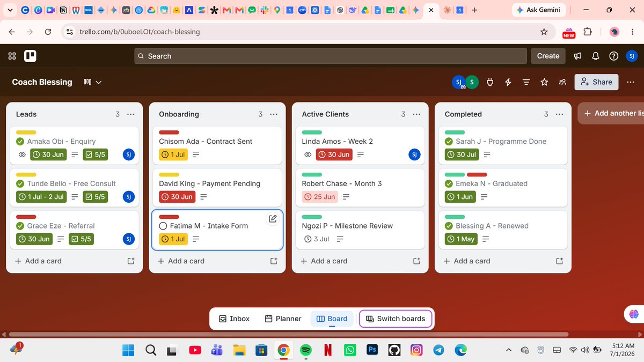Click the Trello Search field

331,56
